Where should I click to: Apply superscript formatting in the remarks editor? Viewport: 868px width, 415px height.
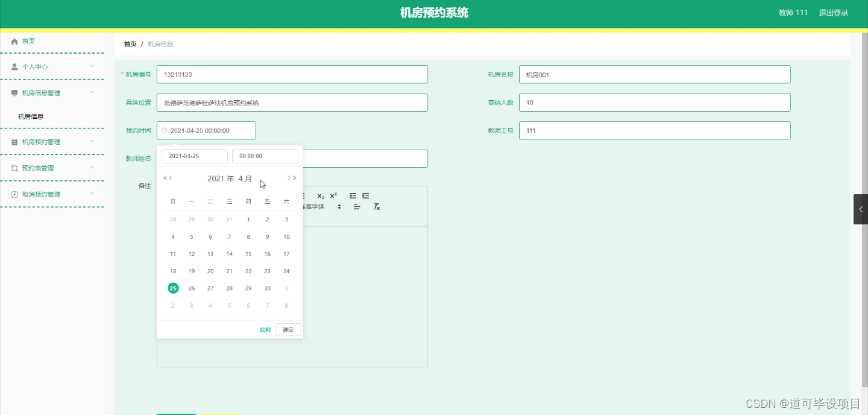coord(332,195)
